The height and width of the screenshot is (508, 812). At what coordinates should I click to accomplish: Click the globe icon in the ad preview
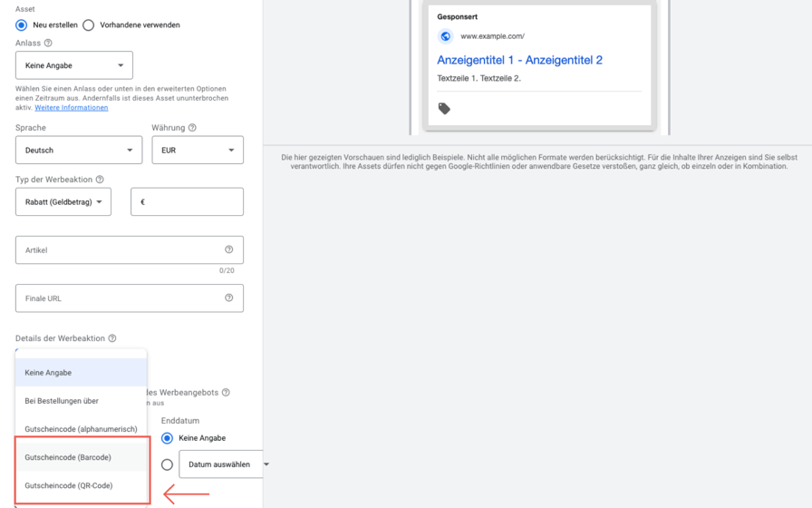tap(445, 36)
